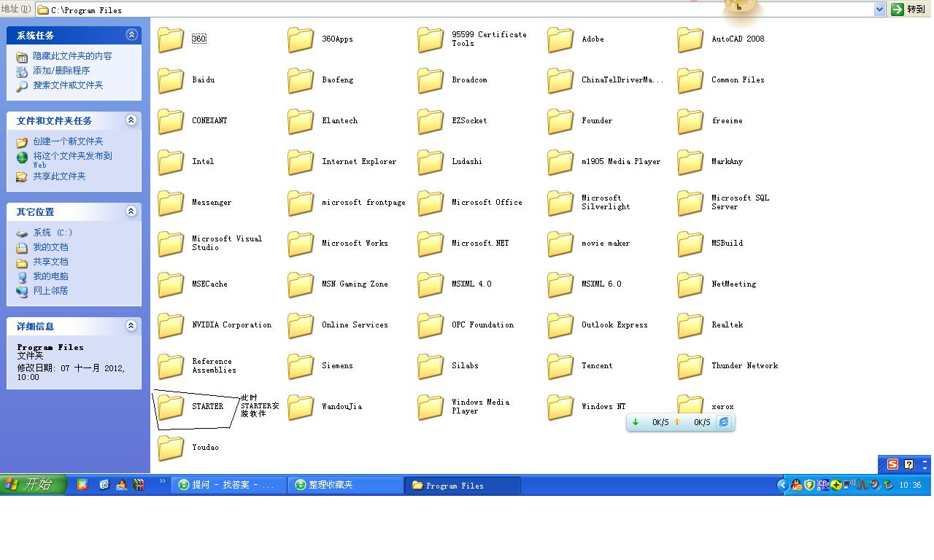This screenshot has width=934, height=560.
Task: Open the Intel folder
Action: point(186,162)
